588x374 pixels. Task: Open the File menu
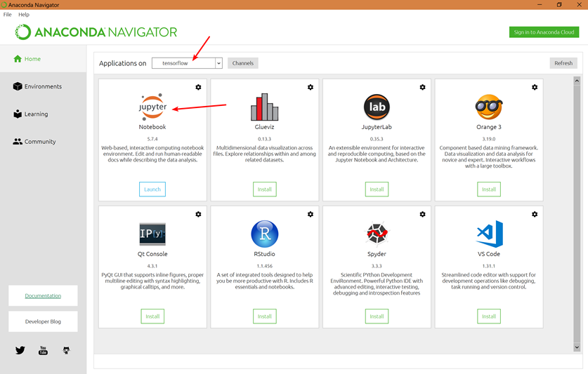point(8,15)
